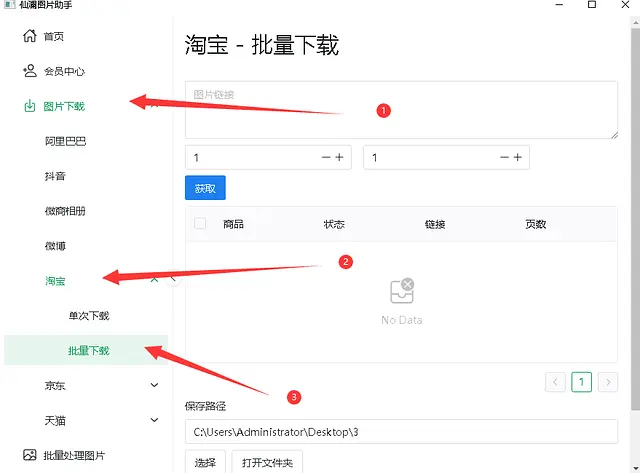Choose 单次下载 under 淘宝
The height and width of the screenshot is (473, 640).
tap(89, 315)
